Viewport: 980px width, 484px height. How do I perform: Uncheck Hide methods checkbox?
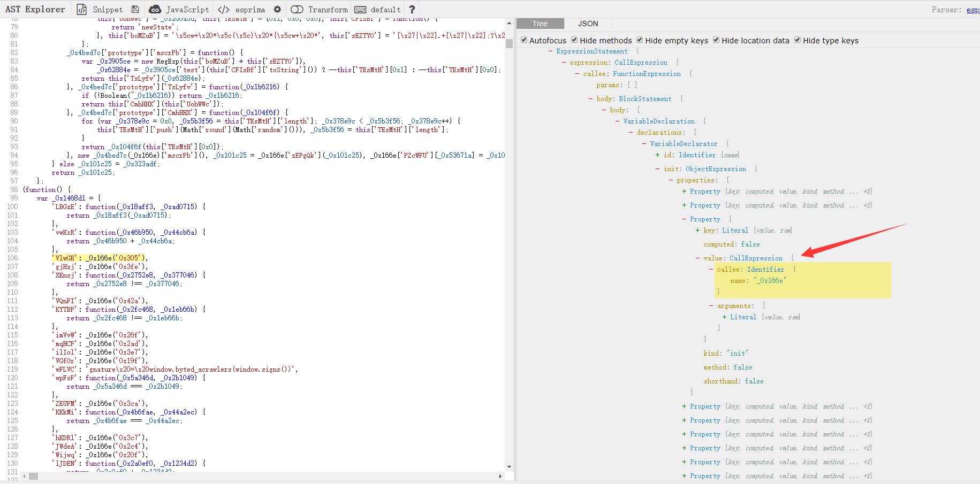pyautogui.click(x=574, y=40)
